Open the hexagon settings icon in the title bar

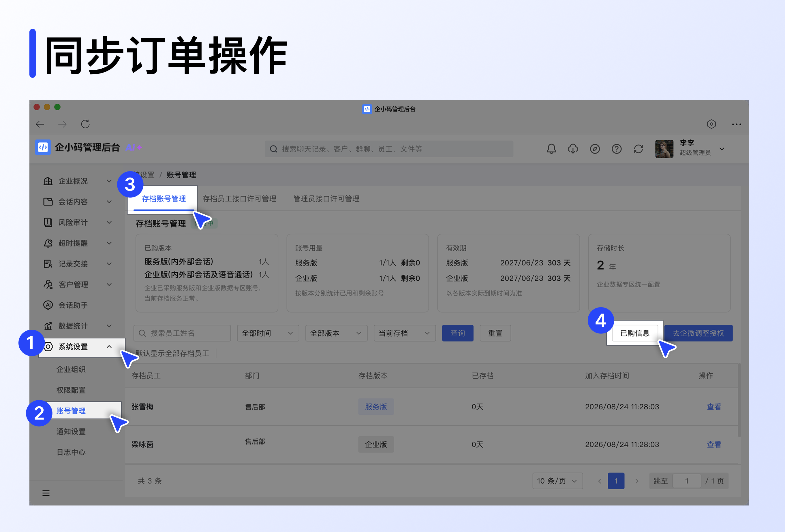click(711, 124)
